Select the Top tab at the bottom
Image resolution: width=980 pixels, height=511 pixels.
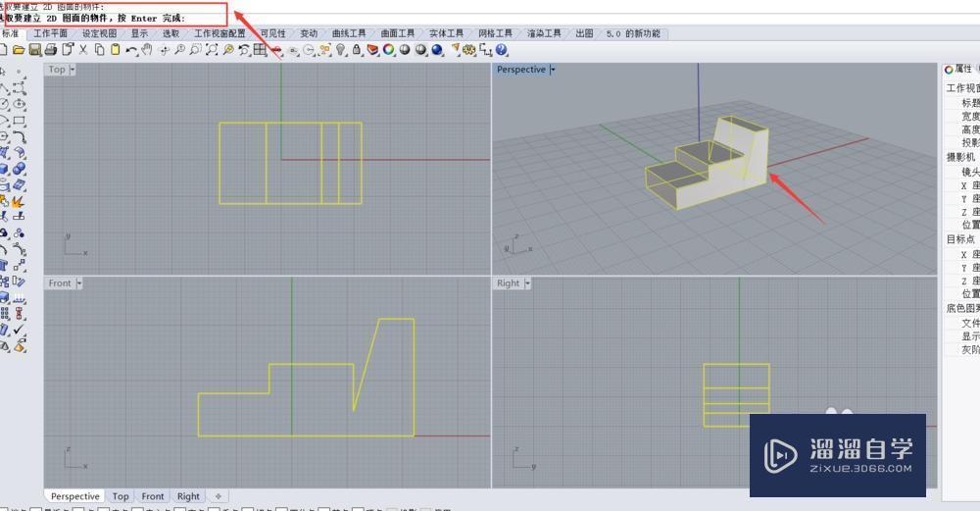coord(121,496)
